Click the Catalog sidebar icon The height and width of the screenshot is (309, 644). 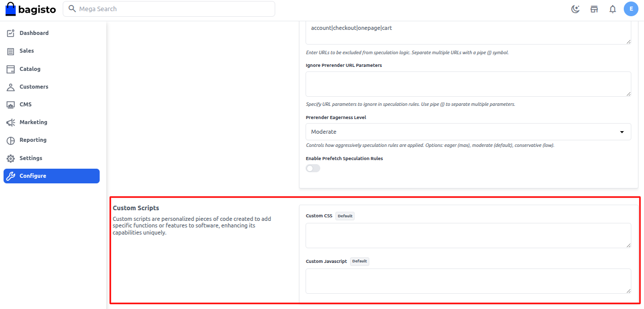pos(11,68)
